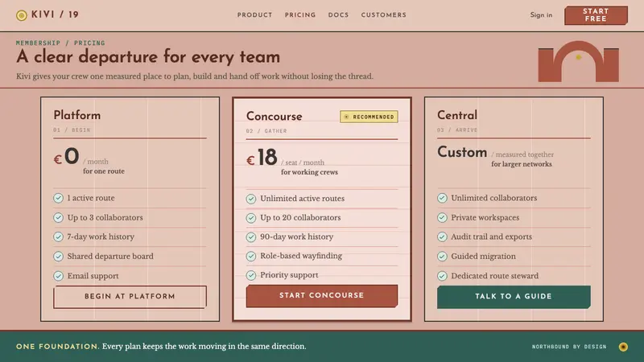
Task: Click '/ seat / month' text
Action: tap(303, 163)
